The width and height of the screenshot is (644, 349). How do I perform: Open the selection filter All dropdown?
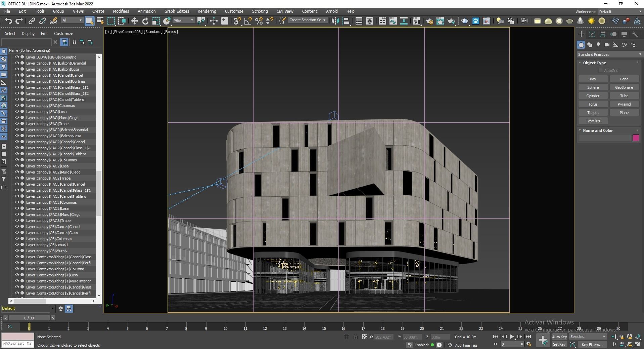72,20
